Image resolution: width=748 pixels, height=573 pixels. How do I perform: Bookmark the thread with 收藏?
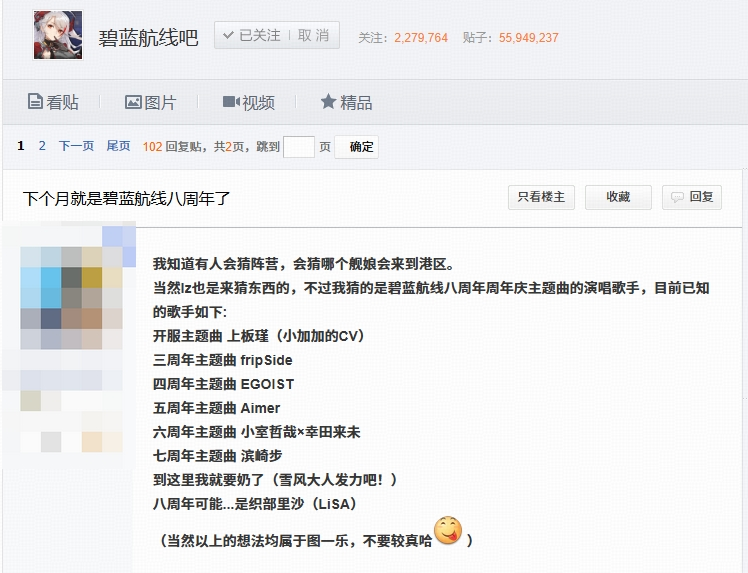tap(618, 197)
